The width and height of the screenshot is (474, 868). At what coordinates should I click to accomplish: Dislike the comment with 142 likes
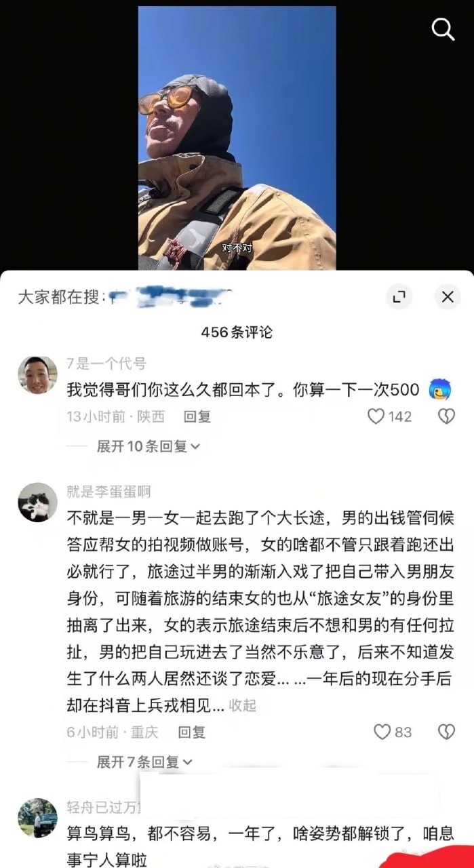[446, 416]
